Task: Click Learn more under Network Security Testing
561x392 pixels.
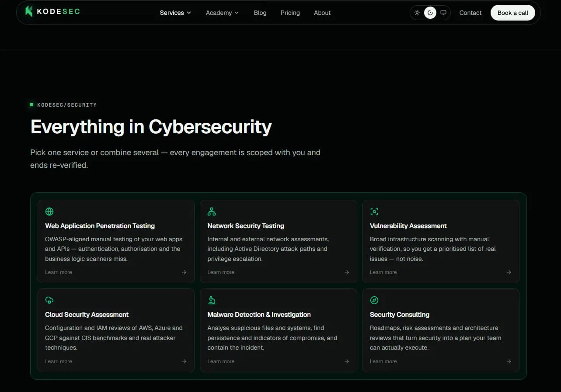Action: (221, 272)
